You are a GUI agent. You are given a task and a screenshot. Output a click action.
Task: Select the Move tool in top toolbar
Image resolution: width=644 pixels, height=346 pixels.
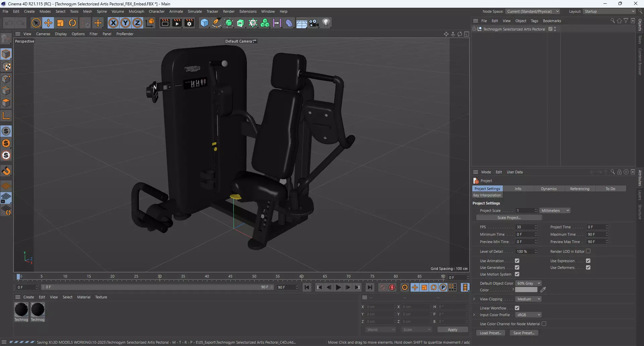coord(48,23)
